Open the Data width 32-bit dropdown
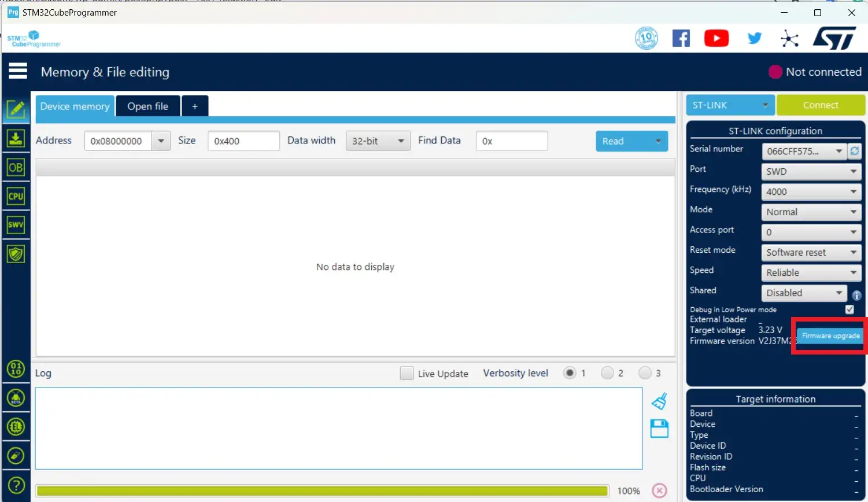This screenshot has width=868, height=502. point(378,141)
